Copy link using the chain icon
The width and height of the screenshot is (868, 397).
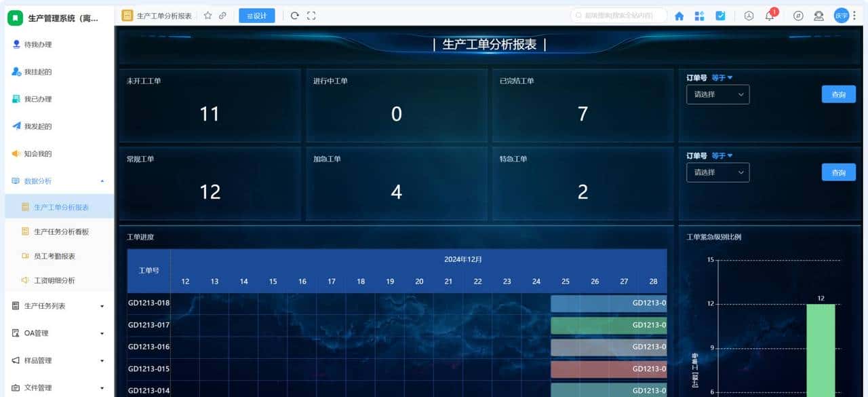coord(222,15)
